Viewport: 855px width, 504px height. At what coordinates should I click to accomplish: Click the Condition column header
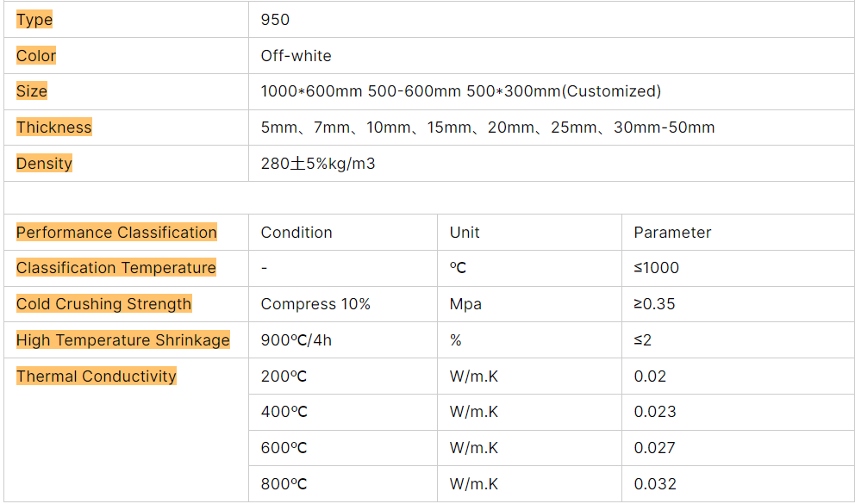(296, 233)
